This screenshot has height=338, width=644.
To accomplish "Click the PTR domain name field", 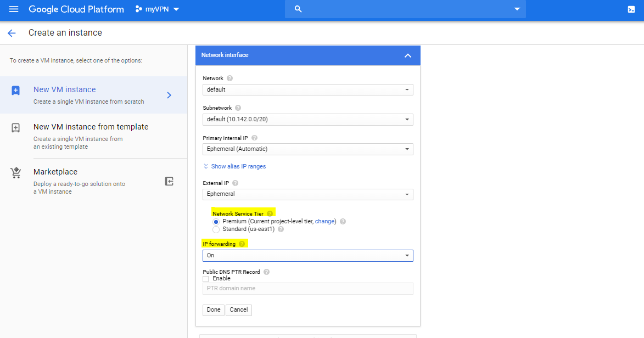I will point(308,288).
